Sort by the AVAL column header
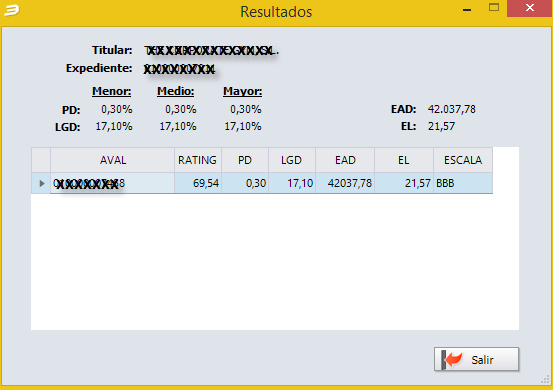The height and width of the screenshot is (390, 553). (113, 160)
